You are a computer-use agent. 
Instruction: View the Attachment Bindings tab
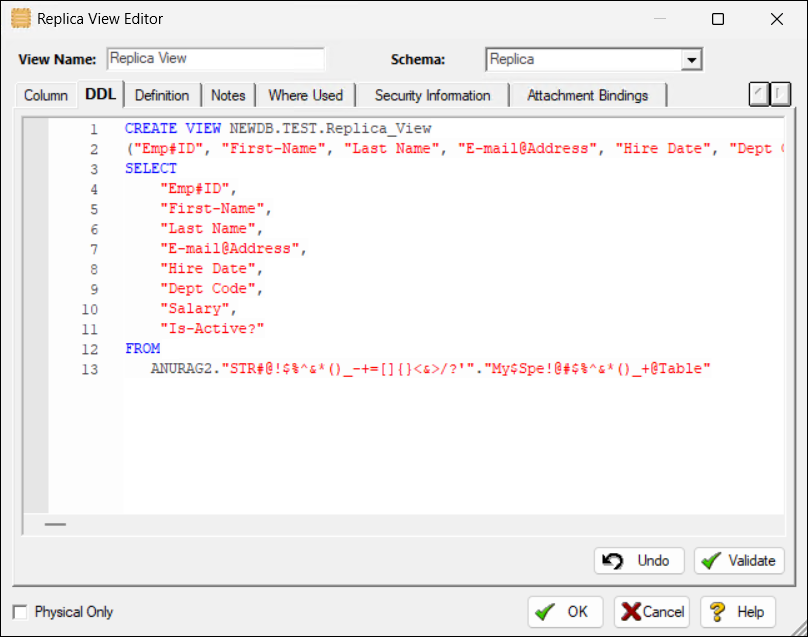[x=587, y=95]
